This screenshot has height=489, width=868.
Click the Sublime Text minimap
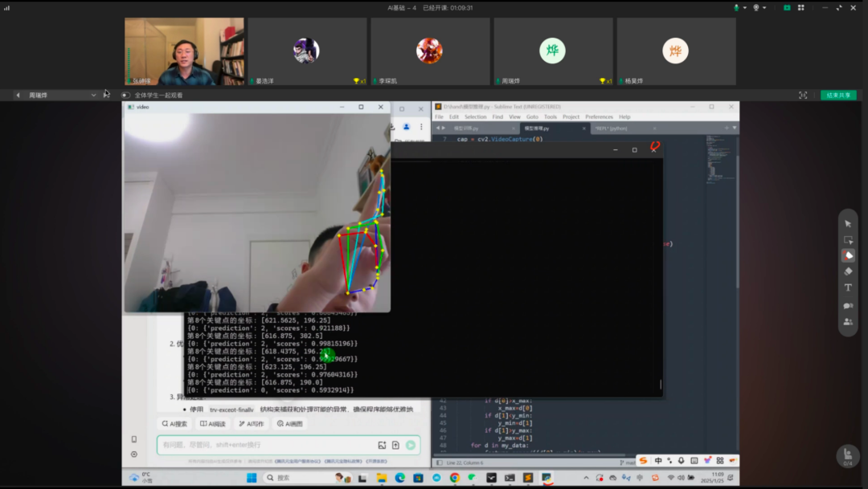[720, 159]
